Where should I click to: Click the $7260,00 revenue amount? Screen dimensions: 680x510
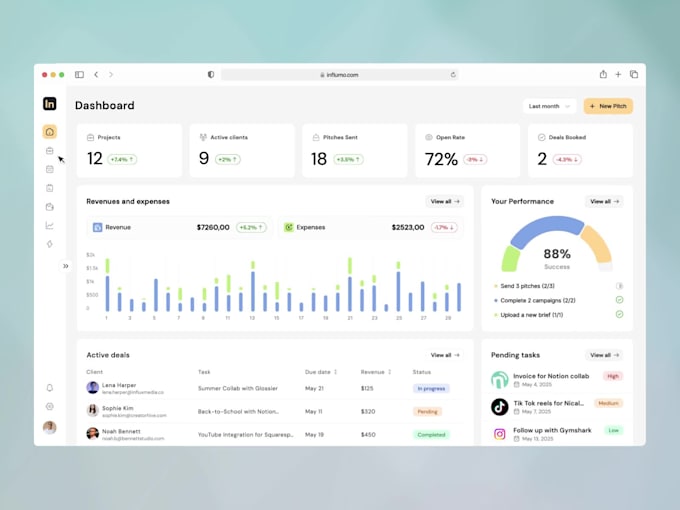click(x=213, y=227)
